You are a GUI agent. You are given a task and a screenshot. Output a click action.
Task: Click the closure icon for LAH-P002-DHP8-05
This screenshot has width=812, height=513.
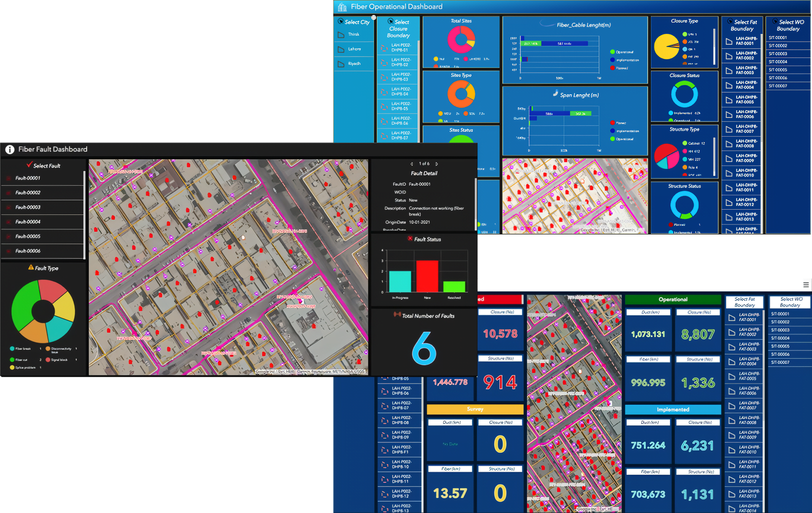(x=384, y=106)
